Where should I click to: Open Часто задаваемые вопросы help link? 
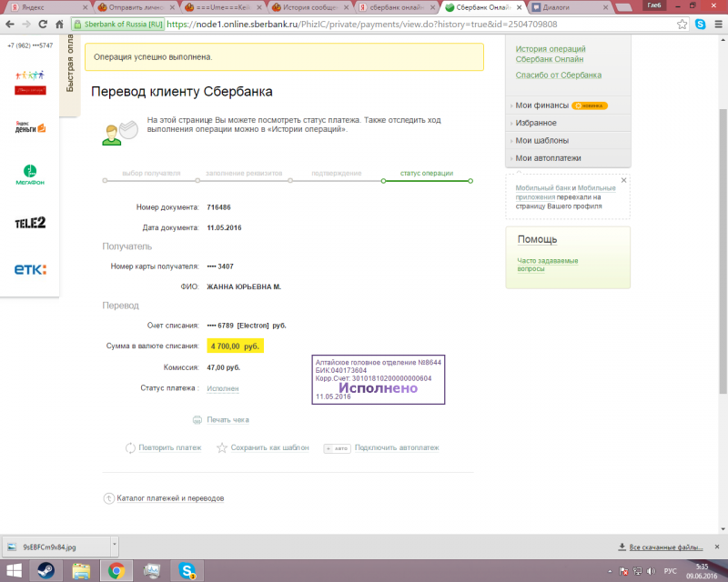point(548,265)
